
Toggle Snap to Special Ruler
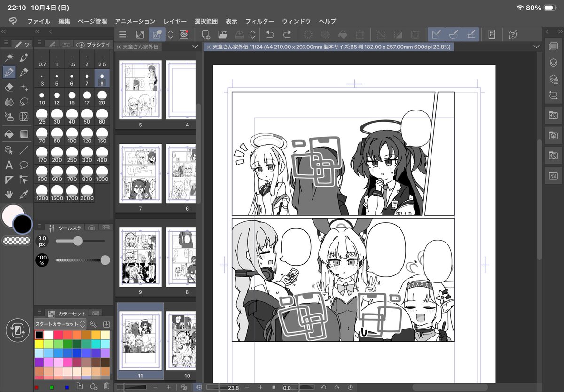454,34
